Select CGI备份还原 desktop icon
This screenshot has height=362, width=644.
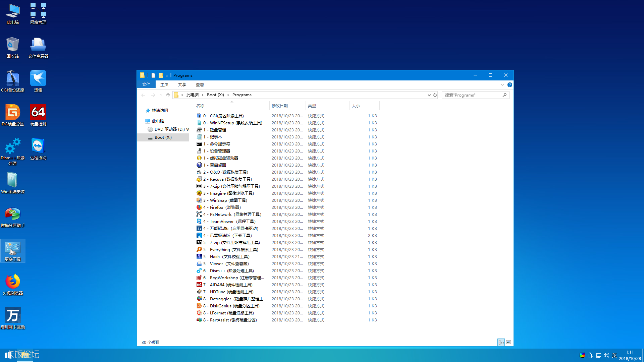[13, 81]
